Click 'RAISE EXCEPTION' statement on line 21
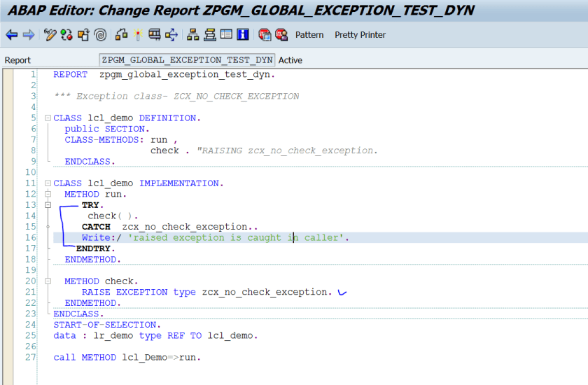The width and height of the screenshot is (588, 385). point(125,292)
